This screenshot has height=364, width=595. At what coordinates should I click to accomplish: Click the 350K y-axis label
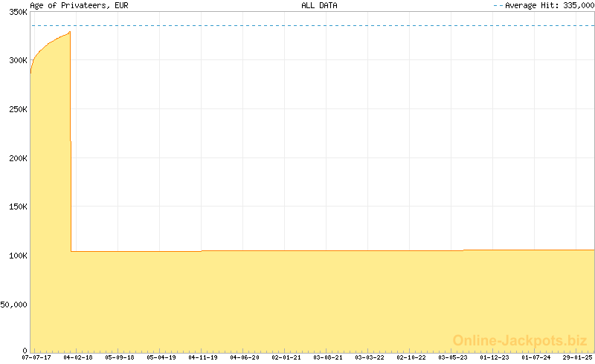[15, 12]
